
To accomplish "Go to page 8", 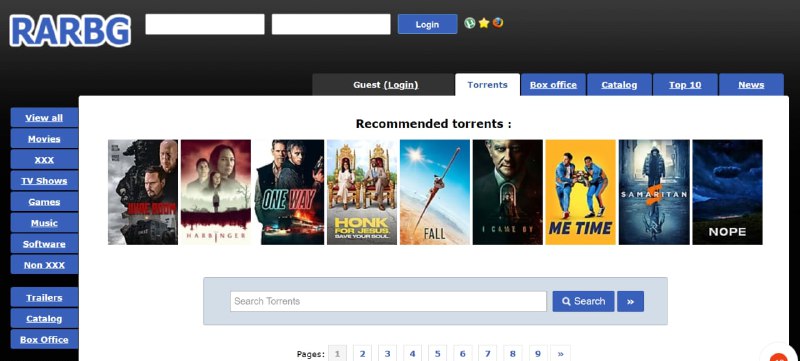I will [513, 353].
